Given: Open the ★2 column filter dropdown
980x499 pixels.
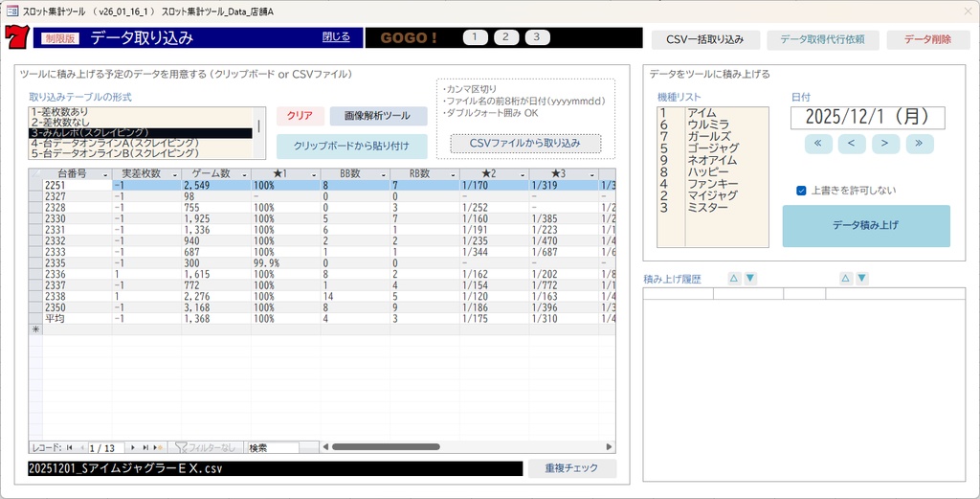Looking at the screenshot, I should [x=523, y=174].
